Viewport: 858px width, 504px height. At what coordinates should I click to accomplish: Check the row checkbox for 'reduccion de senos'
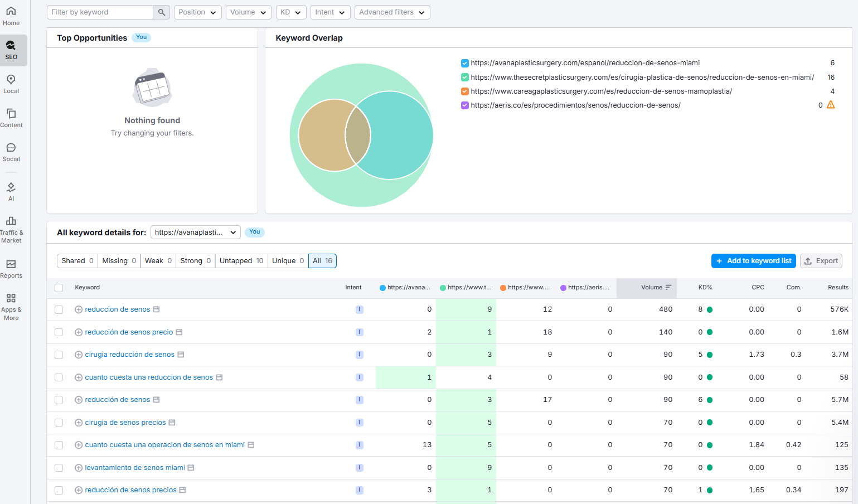pos(59,309)
